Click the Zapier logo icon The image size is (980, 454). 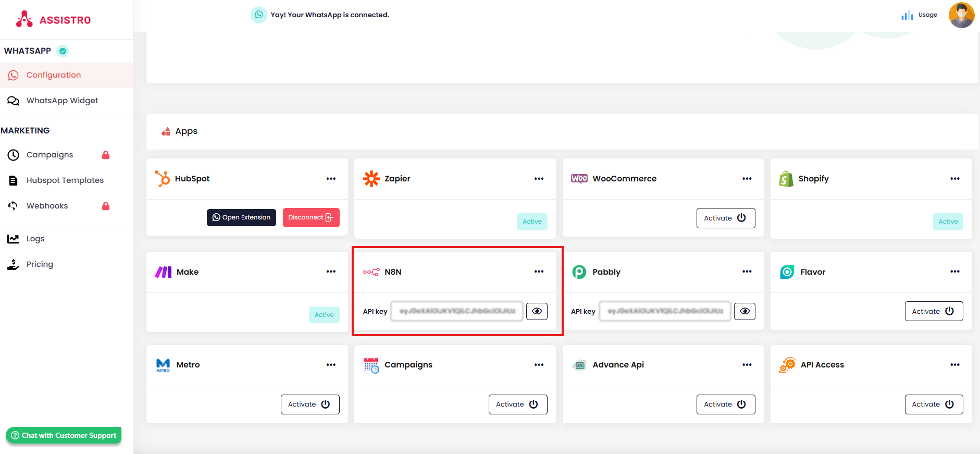click(371, 179)
